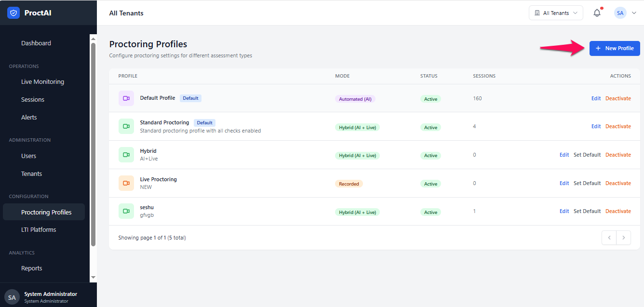Viewport: 644px width, 307px height.
Task: Create a New Profile
Action: coord(615,48)
